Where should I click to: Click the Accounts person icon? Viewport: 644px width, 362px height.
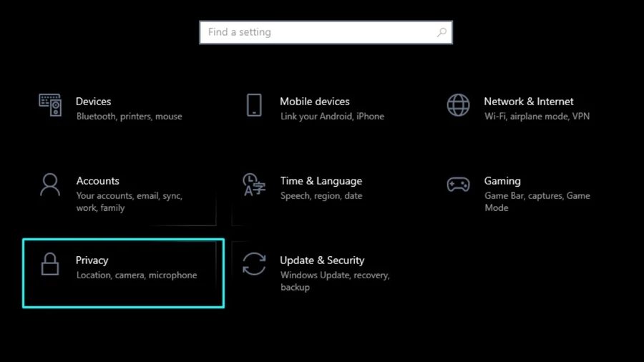(x=50, y=185)
